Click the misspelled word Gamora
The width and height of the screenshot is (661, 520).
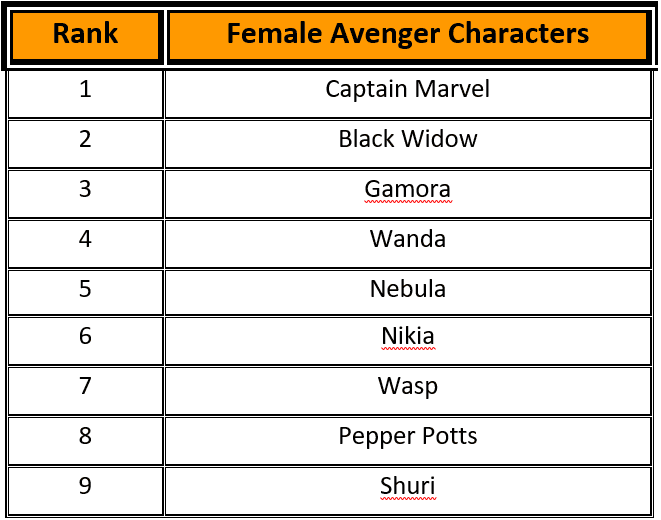408,189
